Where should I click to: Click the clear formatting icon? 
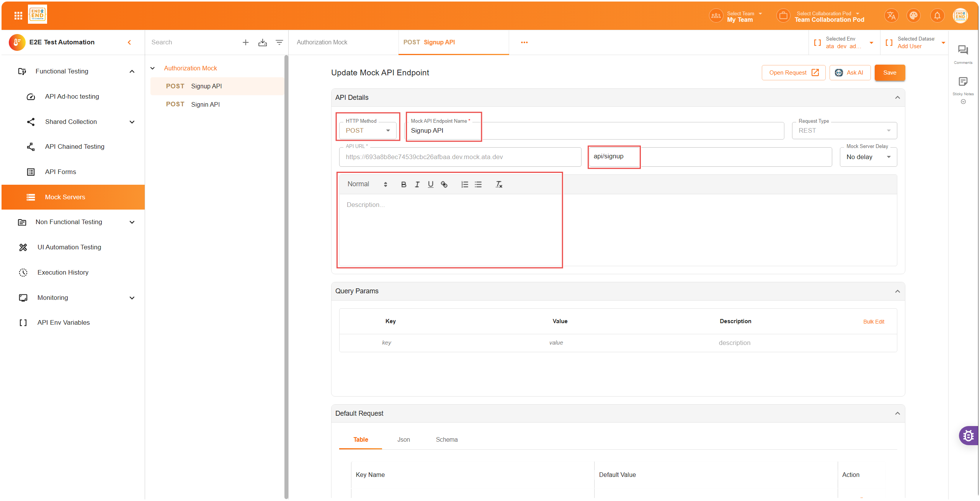(499, 184)
